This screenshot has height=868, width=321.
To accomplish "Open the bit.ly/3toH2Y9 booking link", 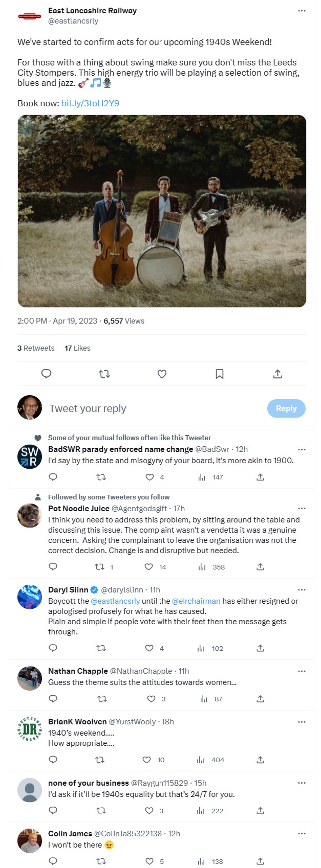I will (90, 103).
